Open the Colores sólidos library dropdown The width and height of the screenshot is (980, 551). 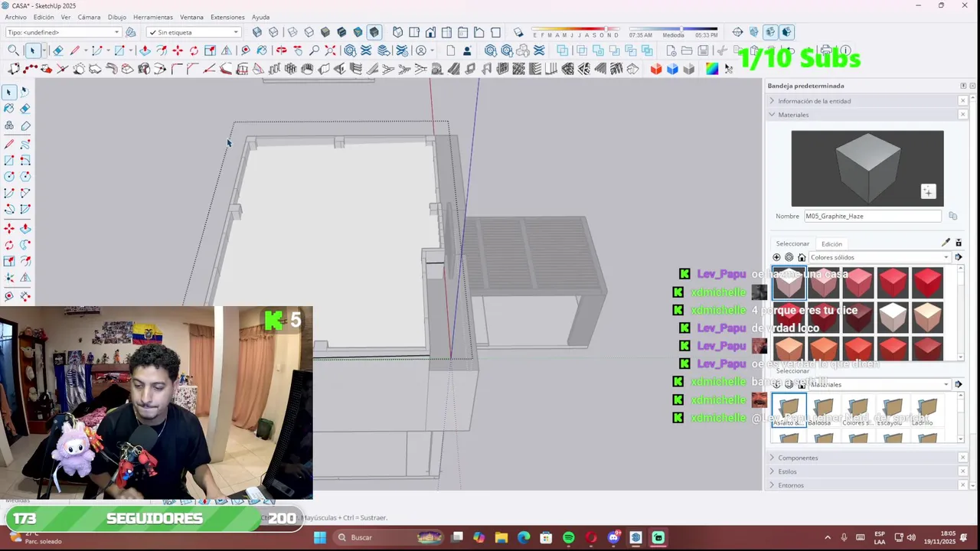click(x=880, y=257)
